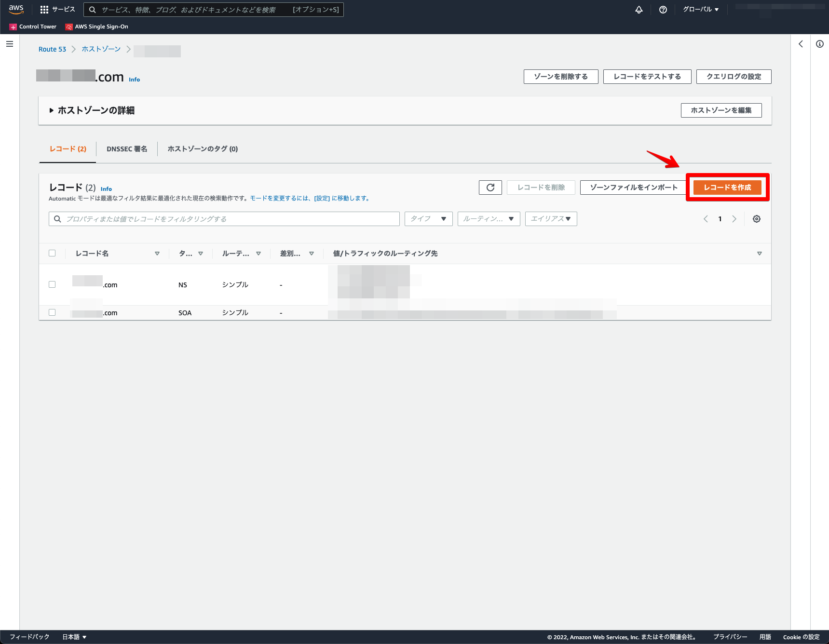Click the search magnifier in the record filter
The width and height of the screenshot is (829, 644).
coord(57,219)
